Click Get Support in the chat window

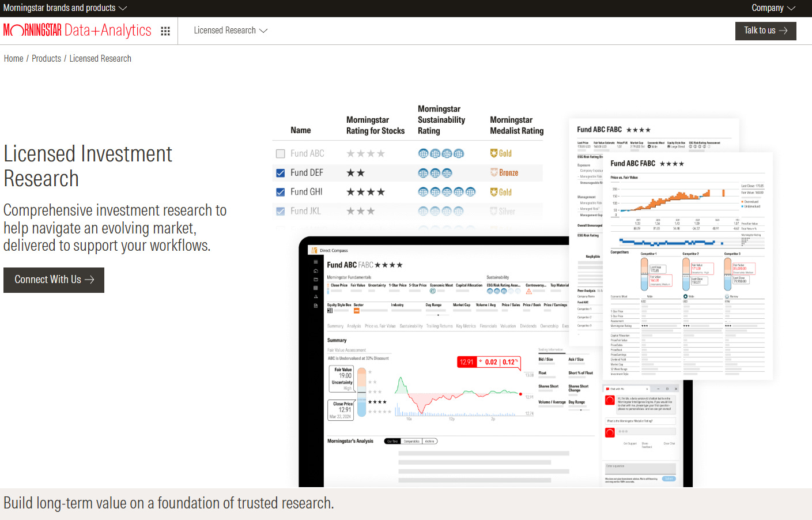(630, 443)
